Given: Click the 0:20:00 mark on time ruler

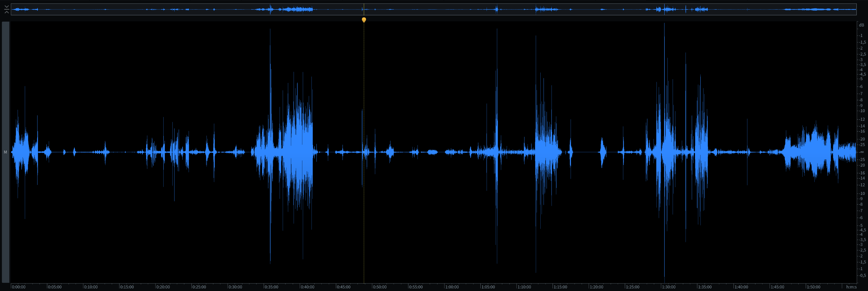Looking at the screenshot, I should (x=163, y=287).
